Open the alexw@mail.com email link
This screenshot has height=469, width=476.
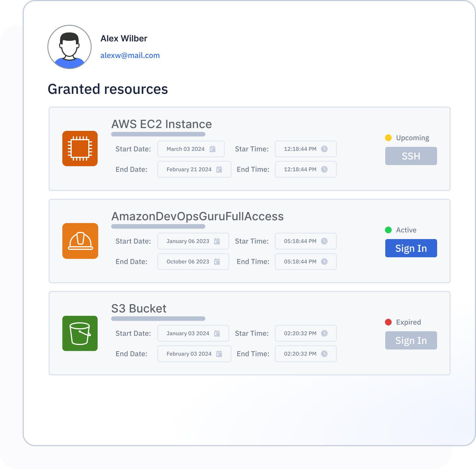[130, 55]
